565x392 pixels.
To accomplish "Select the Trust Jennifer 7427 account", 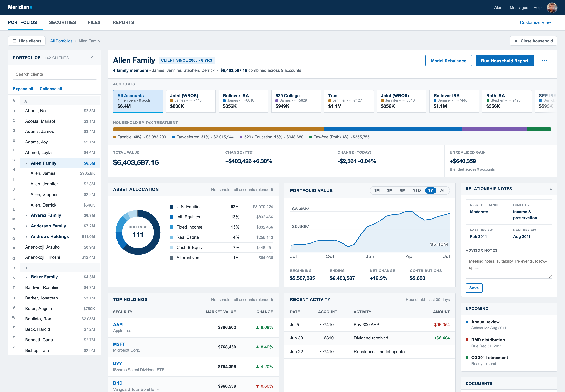I will (x=349, y=101).
